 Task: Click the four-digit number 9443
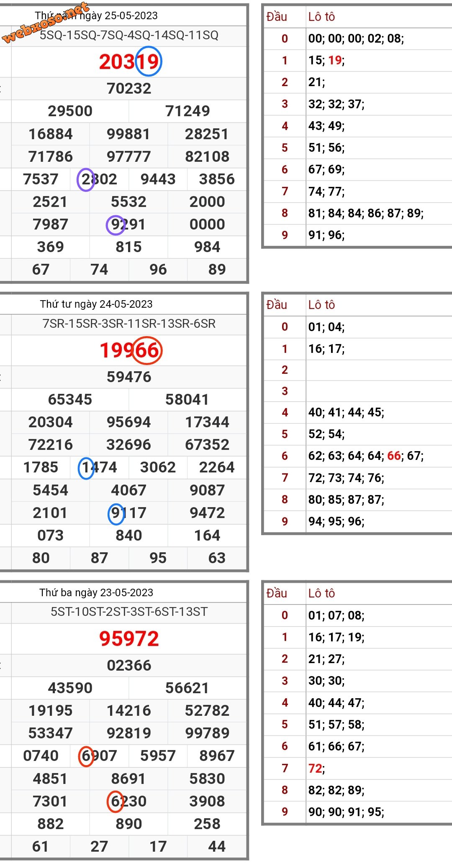tap(158, 179)
